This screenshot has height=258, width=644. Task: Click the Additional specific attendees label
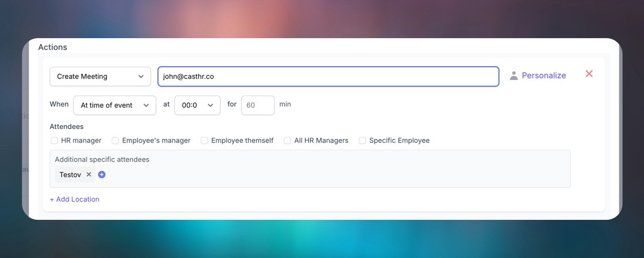(x=102, y=160)
